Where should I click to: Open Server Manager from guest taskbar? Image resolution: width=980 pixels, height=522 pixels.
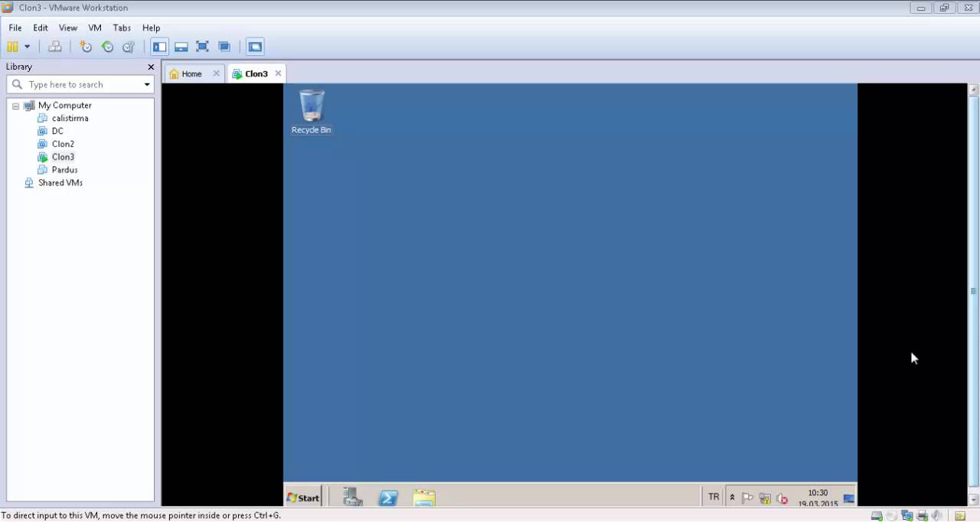coord(352,497)
